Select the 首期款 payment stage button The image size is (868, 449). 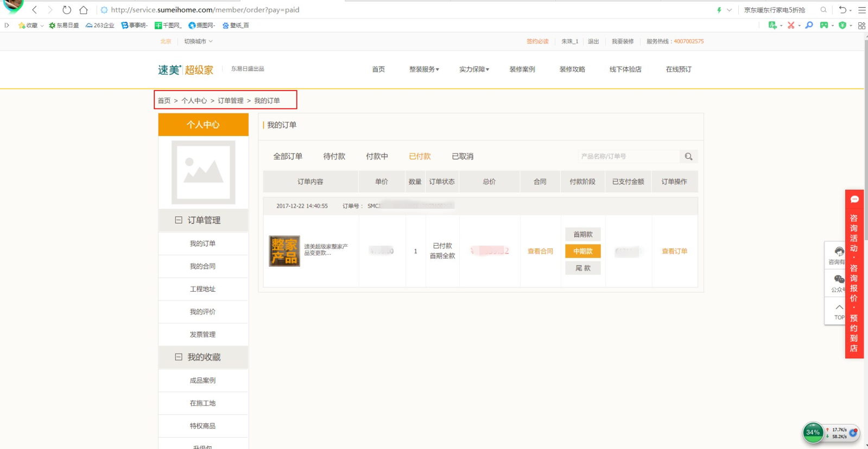[583, 234]
